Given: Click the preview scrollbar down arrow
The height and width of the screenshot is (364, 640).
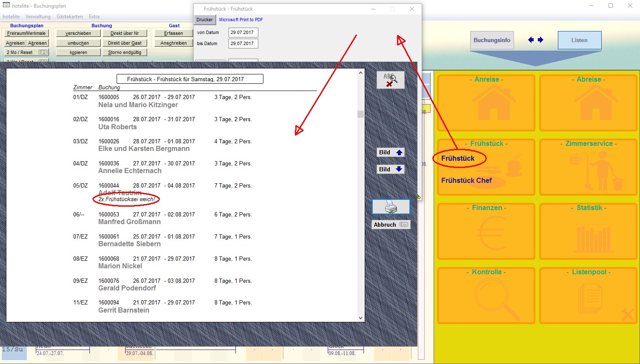Looking at the screenshot, I should pos(360,318).
